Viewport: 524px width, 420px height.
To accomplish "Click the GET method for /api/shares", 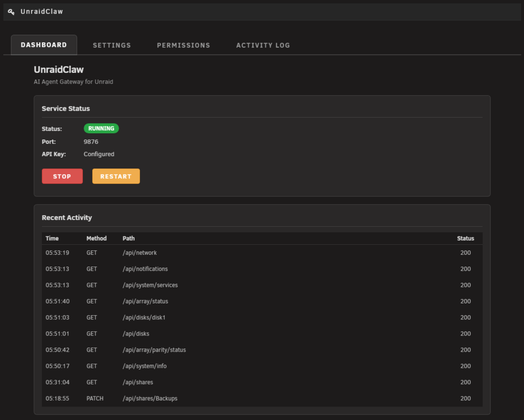I will (92, 382).
